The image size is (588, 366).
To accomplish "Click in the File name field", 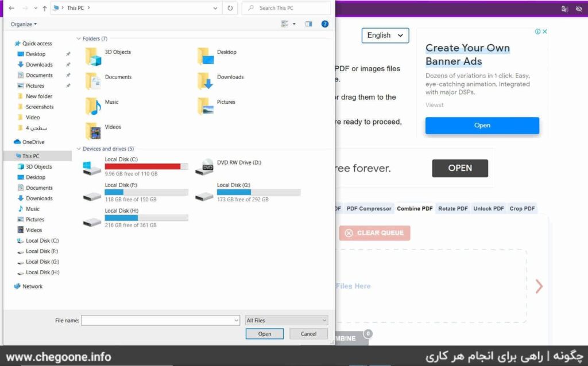I will point(160,320).
